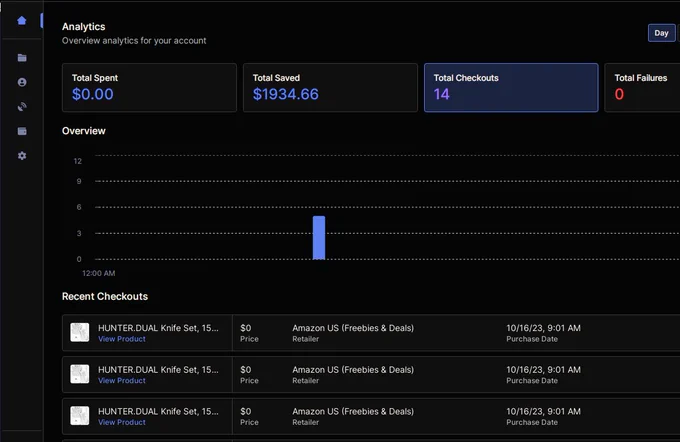This screenshot has width=680, height=442.
Task: Click the $0 price in first checkout row
Action: tap(246, 328)
